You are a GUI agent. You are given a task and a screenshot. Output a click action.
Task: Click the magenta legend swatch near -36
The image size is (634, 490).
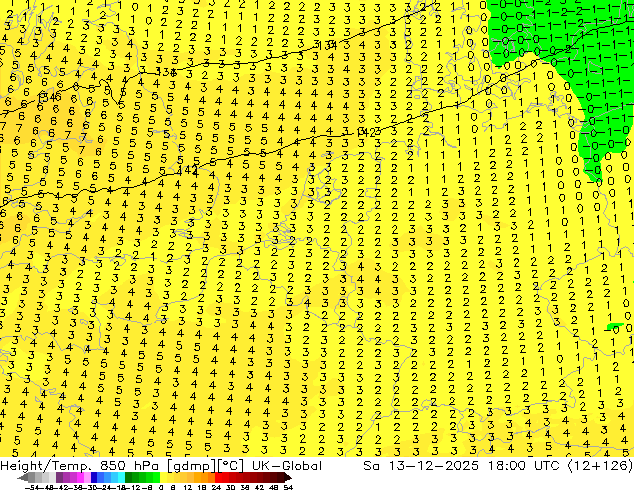pyautogui.click(x=80, y=477)
